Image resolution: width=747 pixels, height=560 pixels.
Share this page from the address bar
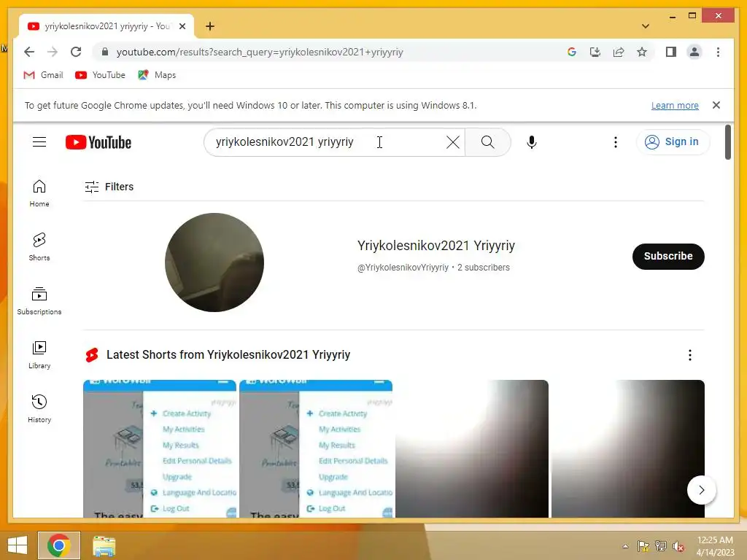click(x=619, y=52)
